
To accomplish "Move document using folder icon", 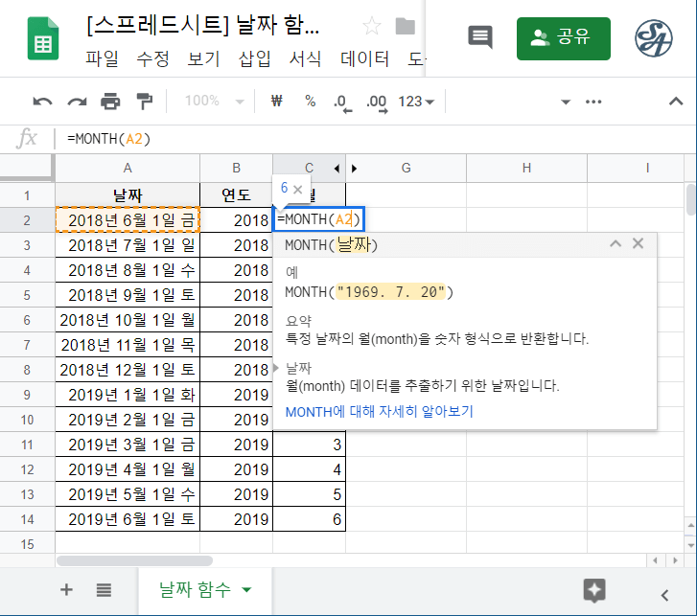I will coord(406,26).
